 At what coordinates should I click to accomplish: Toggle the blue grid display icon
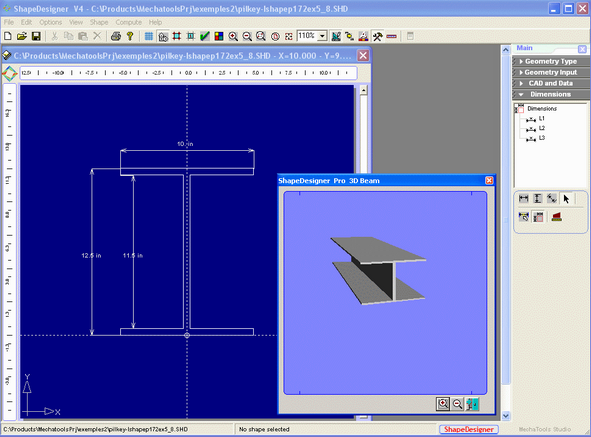pyautogui.click(x=149, y=36)
